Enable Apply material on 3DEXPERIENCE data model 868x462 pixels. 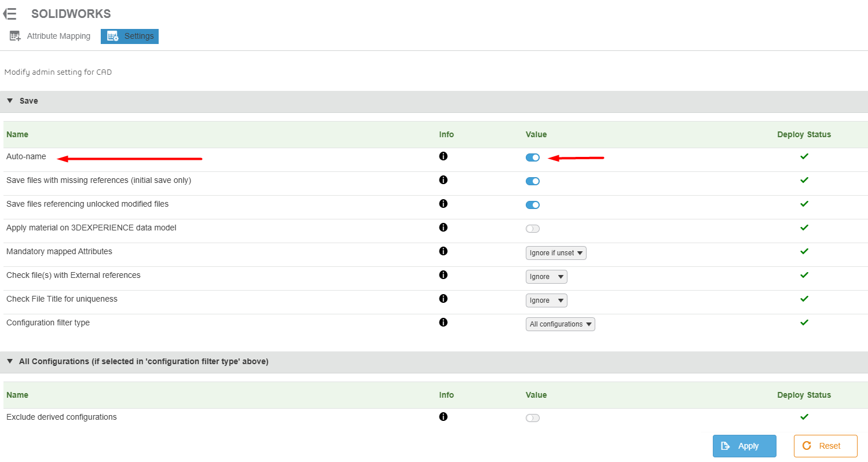[x=533, y=229]
